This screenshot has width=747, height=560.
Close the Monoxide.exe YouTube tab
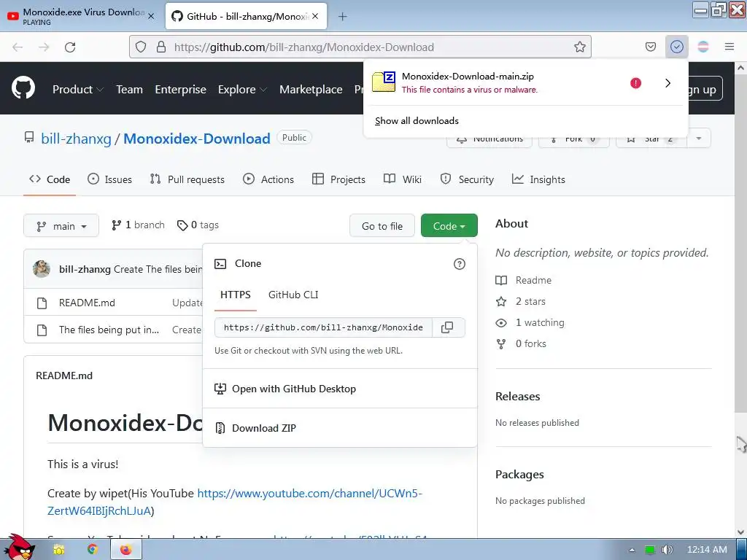click(x=151, y=16)
